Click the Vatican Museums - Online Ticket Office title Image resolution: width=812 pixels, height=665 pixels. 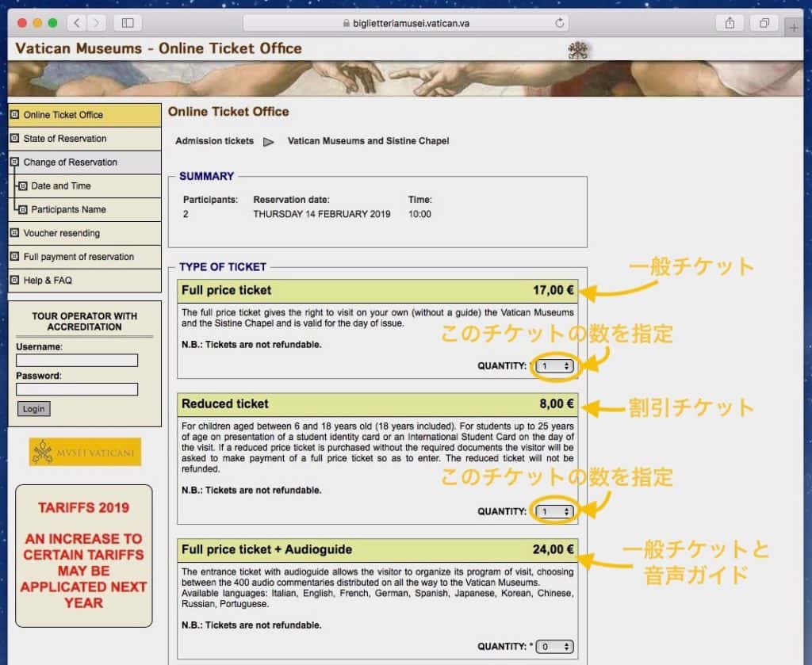pos(159,48)
